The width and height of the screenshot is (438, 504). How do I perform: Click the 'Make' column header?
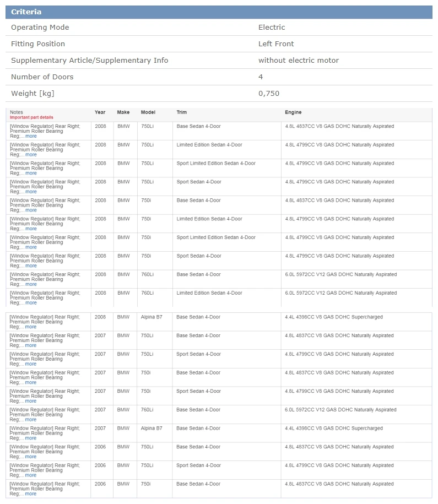tap(123, 112)
